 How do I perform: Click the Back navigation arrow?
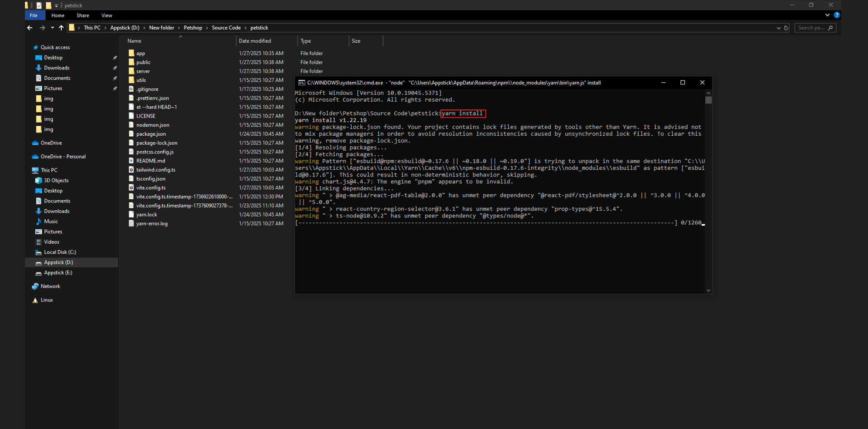(x=30, y=28)
